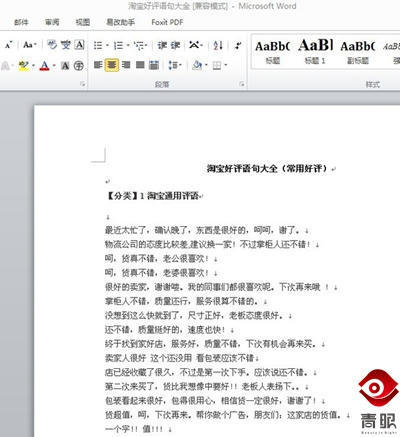The width and height of the screenshot is (400, 437).
Task: Click the red font color button
Action: point(44,65)
